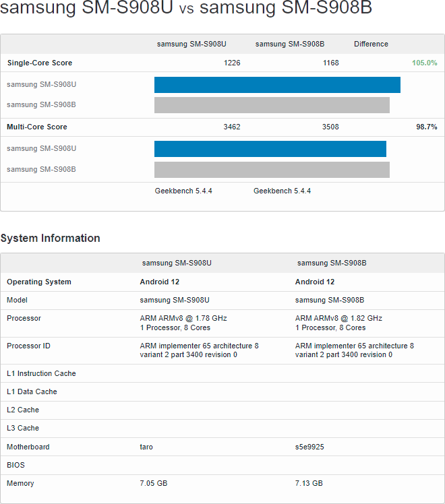Click the 105.0% difference value
Screen dimensions: 445x504
click(x=424, y=63)
